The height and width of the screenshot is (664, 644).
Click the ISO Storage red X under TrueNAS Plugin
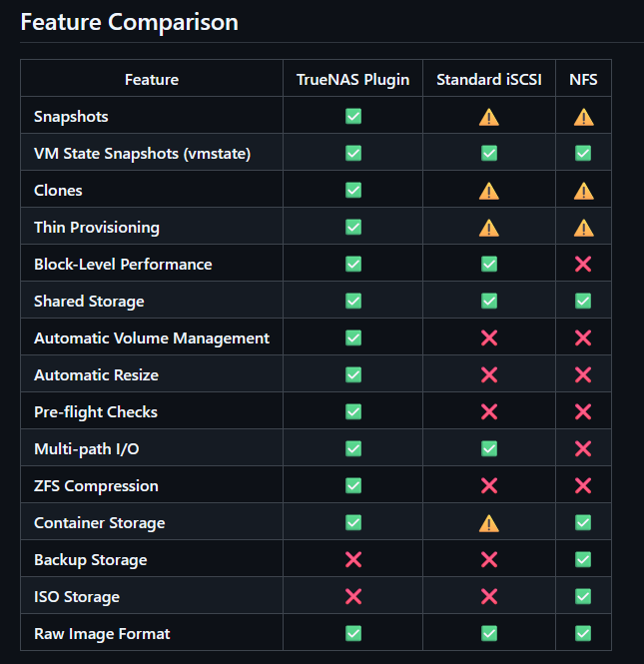(x=353, y=597)
